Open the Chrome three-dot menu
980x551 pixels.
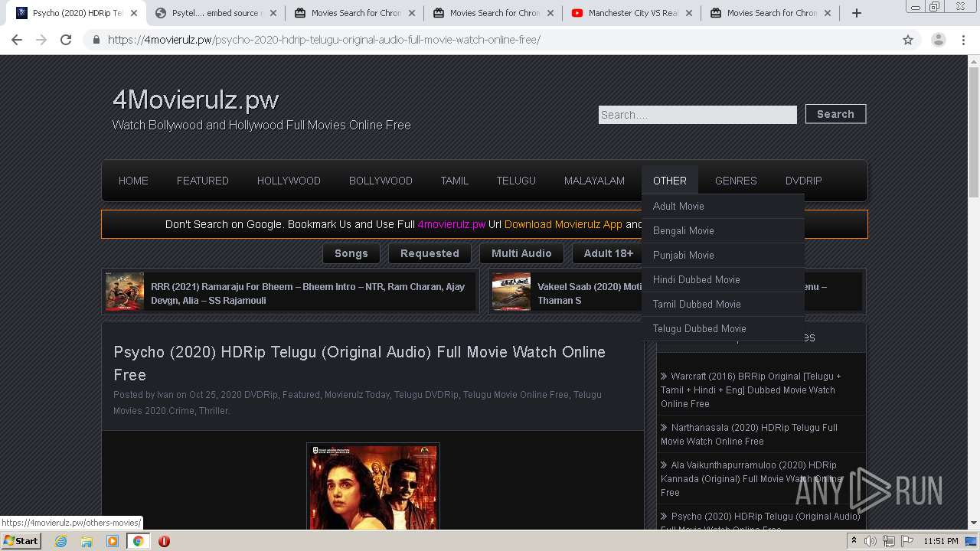click(x=963, y=40)
